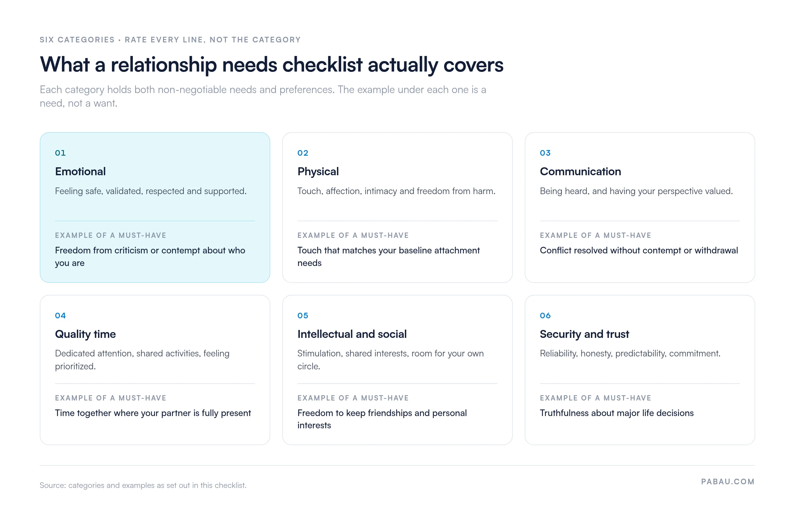Click the Physical card heading
Image resolution: width=795 pixels, height=532 pixels.
click(x=318, y=171)
